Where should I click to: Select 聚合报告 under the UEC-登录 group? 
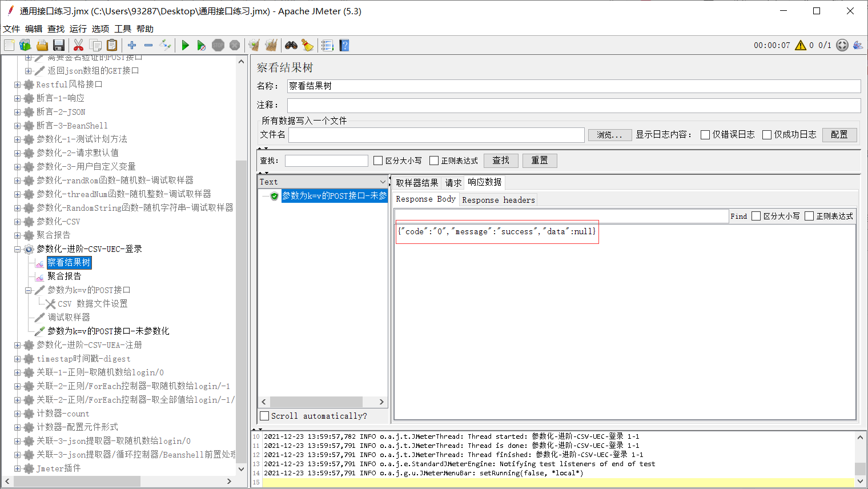tap(64, 276)
